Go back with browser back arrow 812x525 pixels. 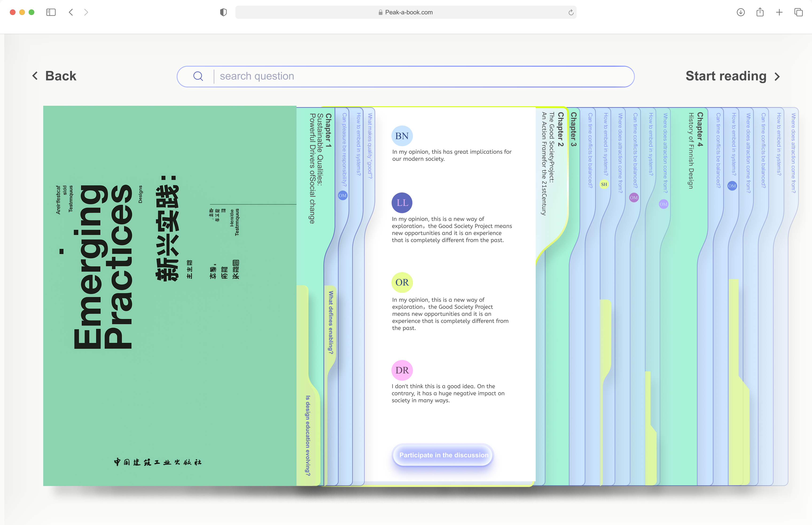(71, 12)
